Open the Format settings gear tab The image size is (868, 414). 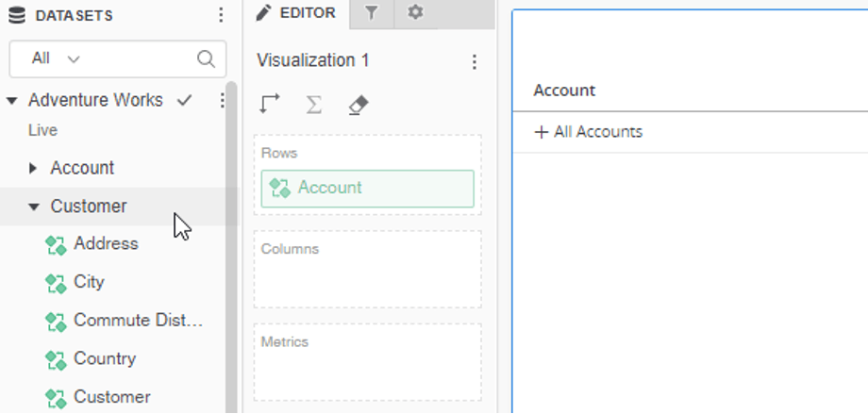(415, 13)
